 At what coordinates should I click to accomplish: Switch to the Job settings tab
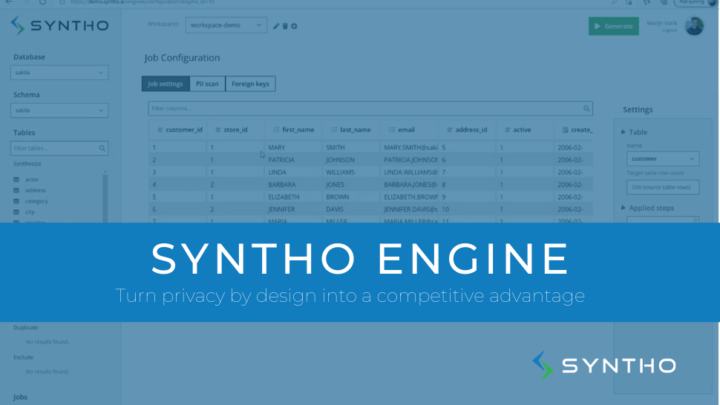pos(165,84)
